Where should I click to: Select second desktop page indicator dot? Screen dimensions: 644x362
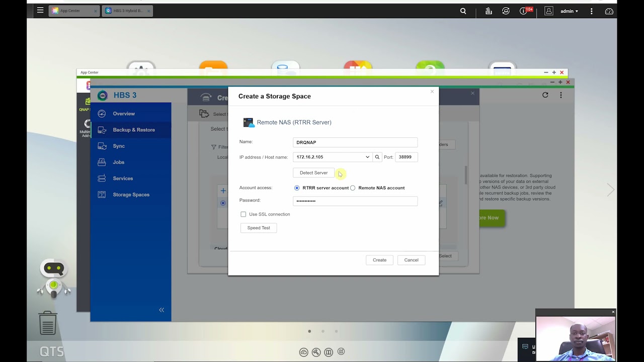click(323, 331)
